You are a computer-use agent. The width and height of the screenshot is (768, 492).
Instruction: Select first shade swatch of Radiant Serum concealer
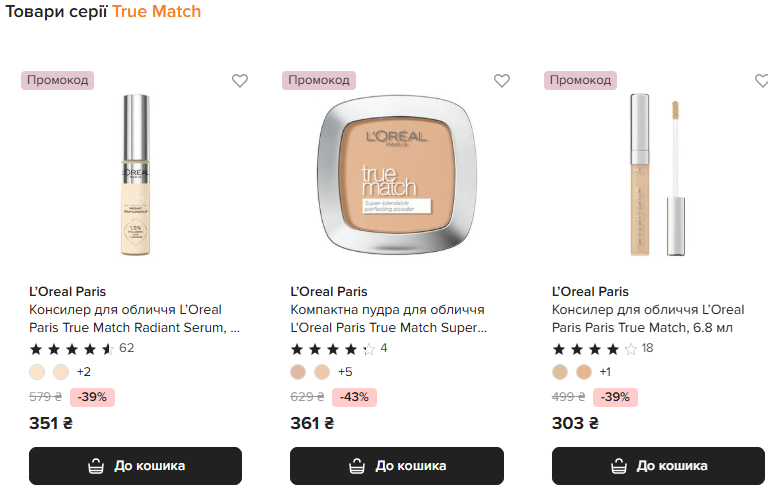click(37, 372)
